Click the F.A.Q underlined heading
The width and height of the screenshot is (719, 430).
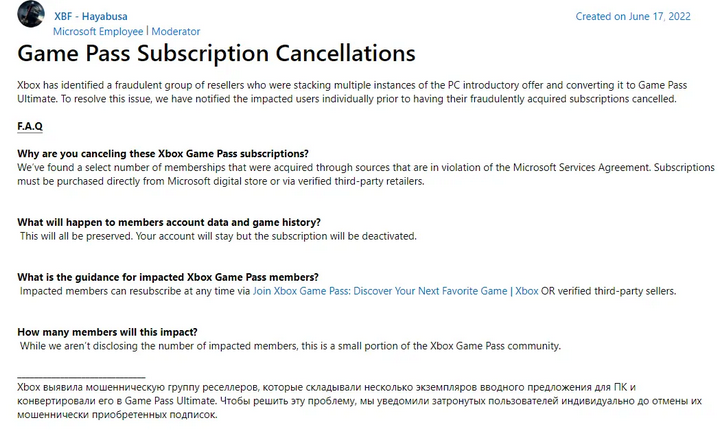tap(30, 127)
